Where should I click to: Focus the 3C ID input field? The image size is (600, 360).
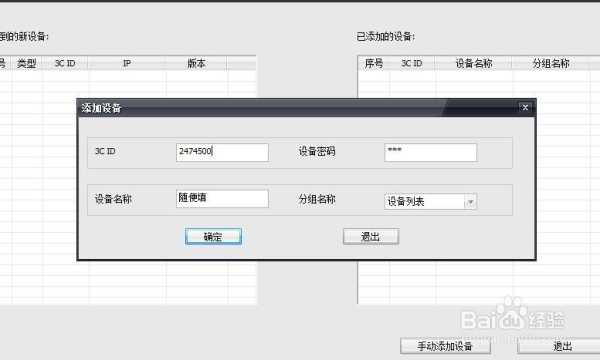coord(222,152)
